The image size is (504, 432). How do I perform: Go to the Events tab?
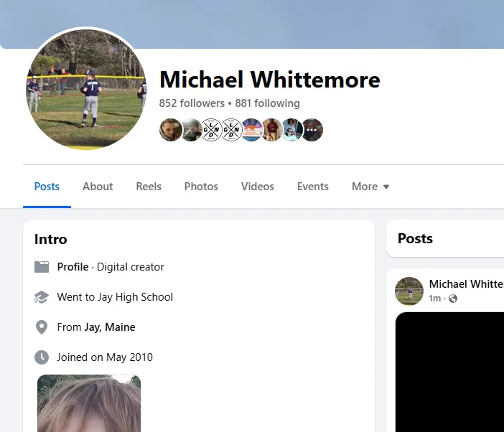point(313,187)
